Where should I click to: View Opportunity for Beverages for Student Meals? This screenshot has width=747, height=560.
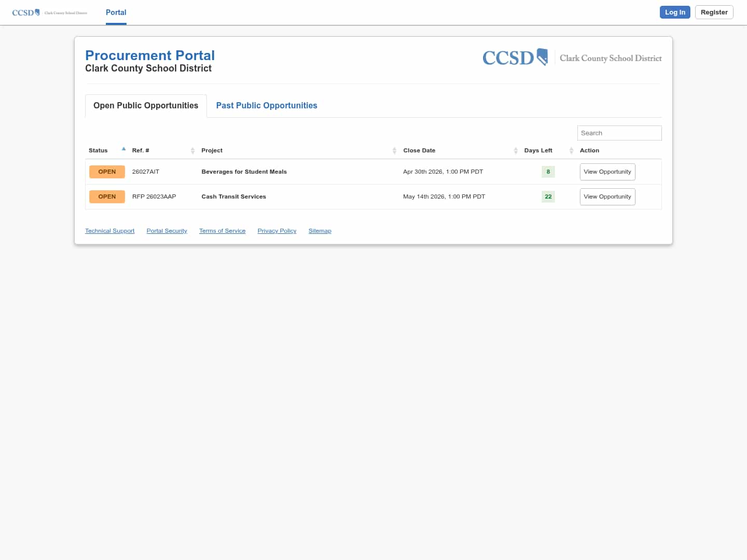(x=607, y=172)
